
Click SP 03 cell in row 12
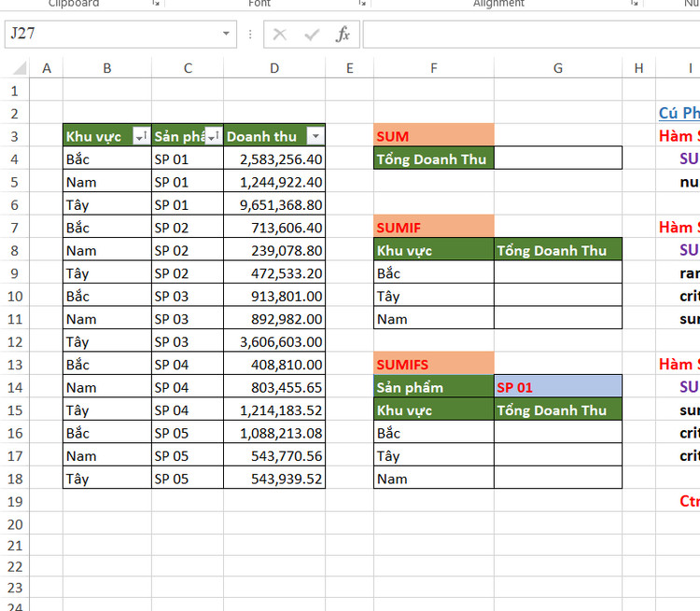click(x=188, y=341)
